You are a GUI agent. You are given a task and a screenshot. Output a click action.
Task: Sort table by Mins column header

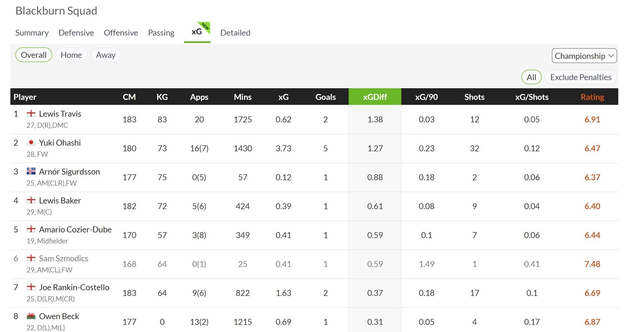point(243,97)
